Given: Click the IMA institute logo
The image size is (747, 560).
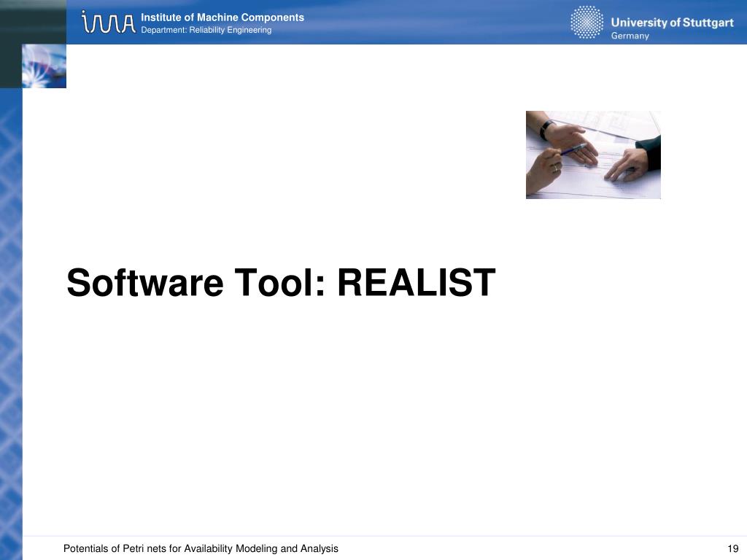Looking at the screenshot, I should tap(108, 23).
